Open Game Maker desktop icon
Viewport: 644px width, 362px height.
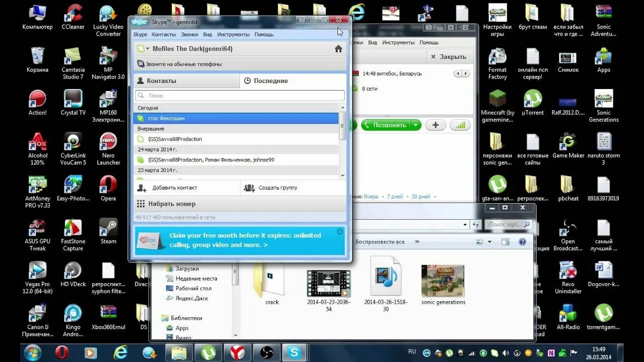[568, 145]
